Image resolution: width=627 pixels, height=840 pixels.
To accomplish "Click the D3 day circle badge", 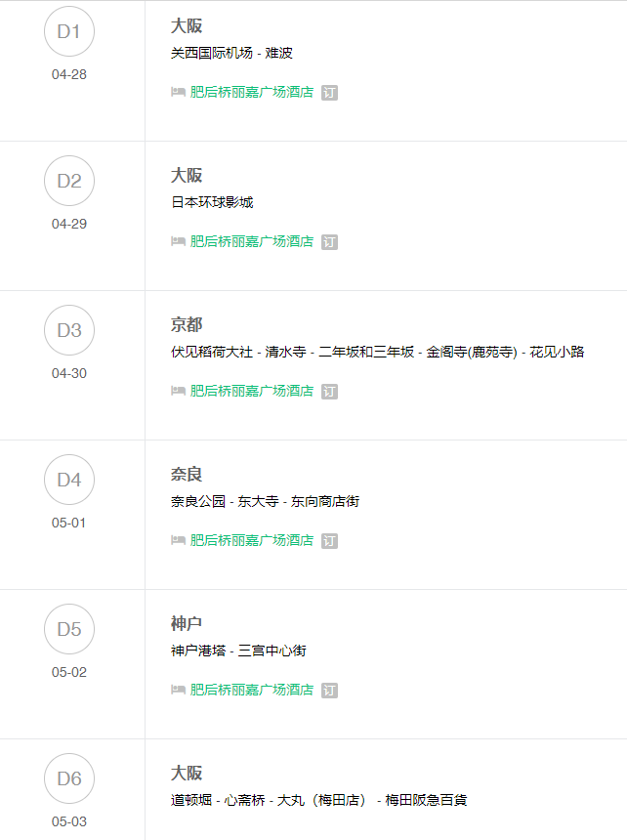I will tap(69, 330).
